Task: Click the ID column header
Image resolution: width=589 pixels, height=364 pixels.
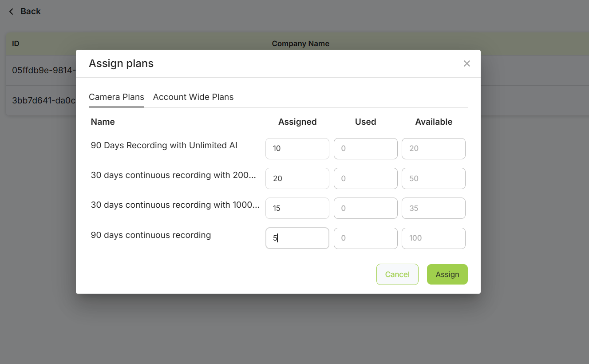Action: coord(16,44)
